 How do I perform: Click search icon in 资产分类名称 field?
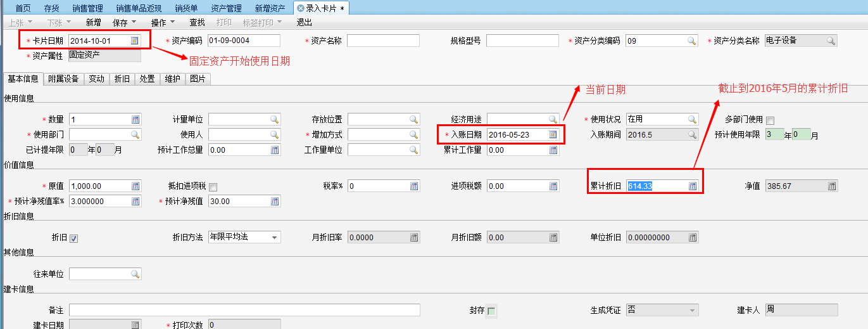pos(831,41)
